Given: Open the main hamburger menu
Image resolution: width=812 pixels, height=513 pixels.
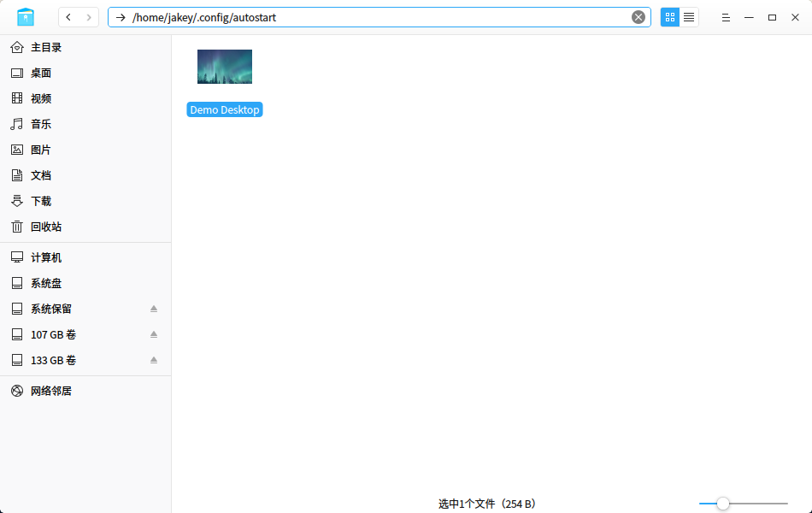Looking at the screenshot, I should [x=726, y=17].
